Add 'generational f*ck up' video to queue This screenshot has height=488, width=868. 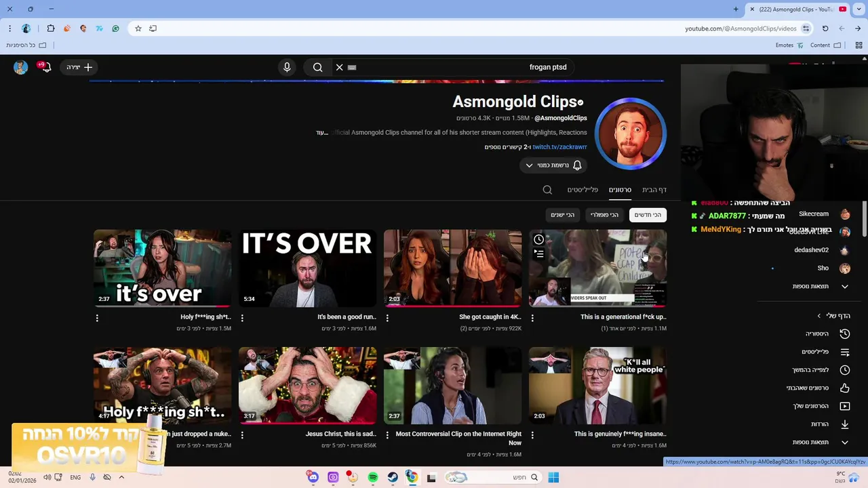[538, 253]
